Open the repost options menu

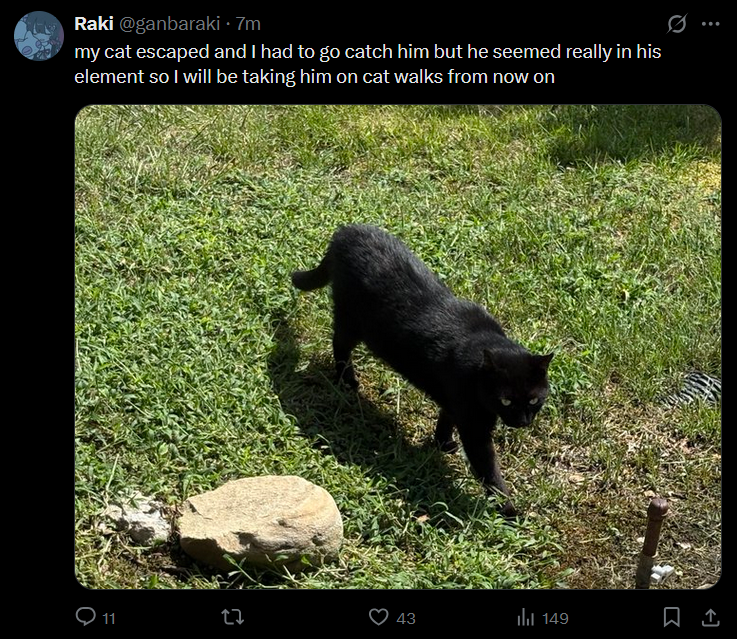point(232,617)
